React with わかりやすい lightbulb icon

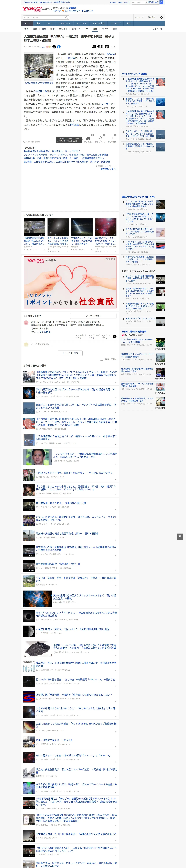(100, 138)
